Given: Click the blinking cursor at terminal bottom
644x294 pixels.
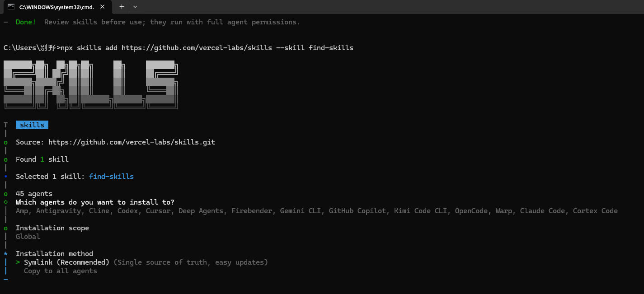Looking at the screenshot, I should click(x=5, y=280).
